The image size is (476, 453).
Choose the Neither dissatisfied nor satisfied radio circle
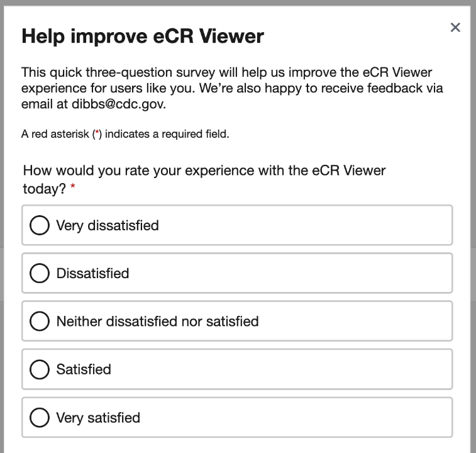(x=39, y=322)
